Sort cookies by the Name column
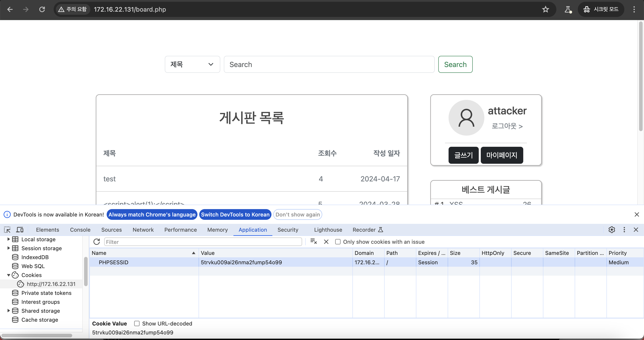The width and height of the screenshot is (644, 340). 144,253
